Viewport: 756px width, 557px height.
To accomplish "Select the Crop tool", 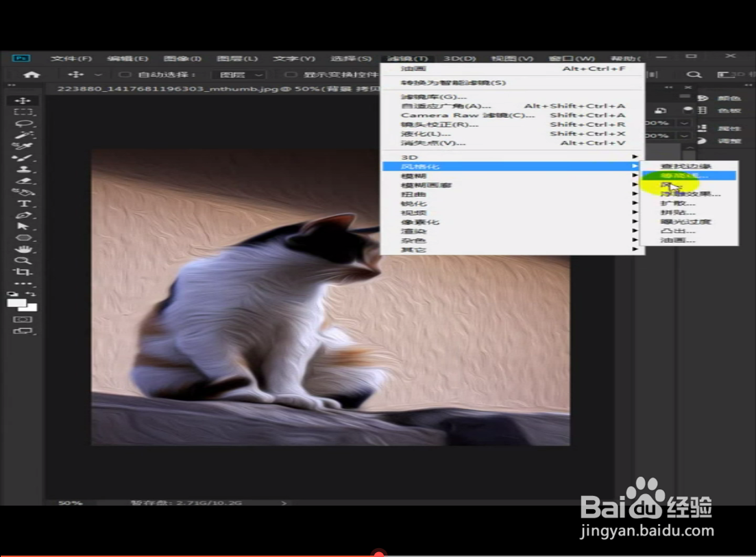I will point(23,272).
